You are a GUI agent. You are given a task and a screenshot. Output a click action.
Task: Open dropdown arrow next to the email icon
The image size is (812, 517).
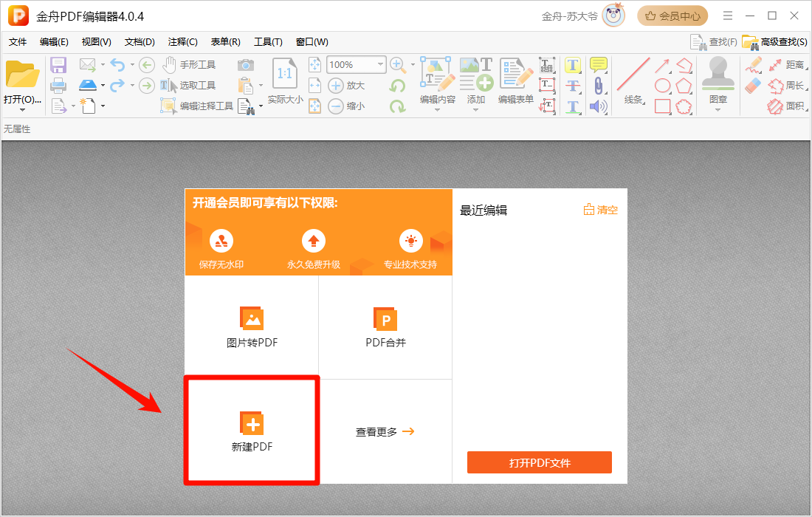(103, 65)
